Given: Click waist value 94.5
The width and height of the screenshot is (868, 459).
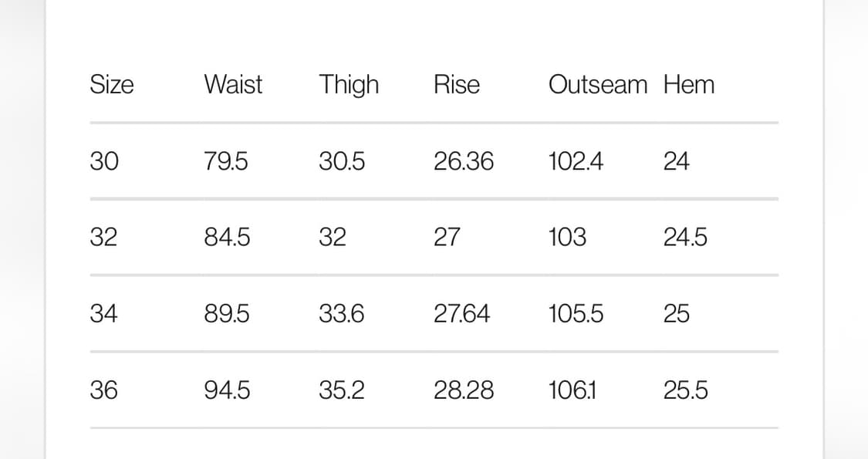Looking at the screenshot, I should pyautogui.click(x=227, y=390).
